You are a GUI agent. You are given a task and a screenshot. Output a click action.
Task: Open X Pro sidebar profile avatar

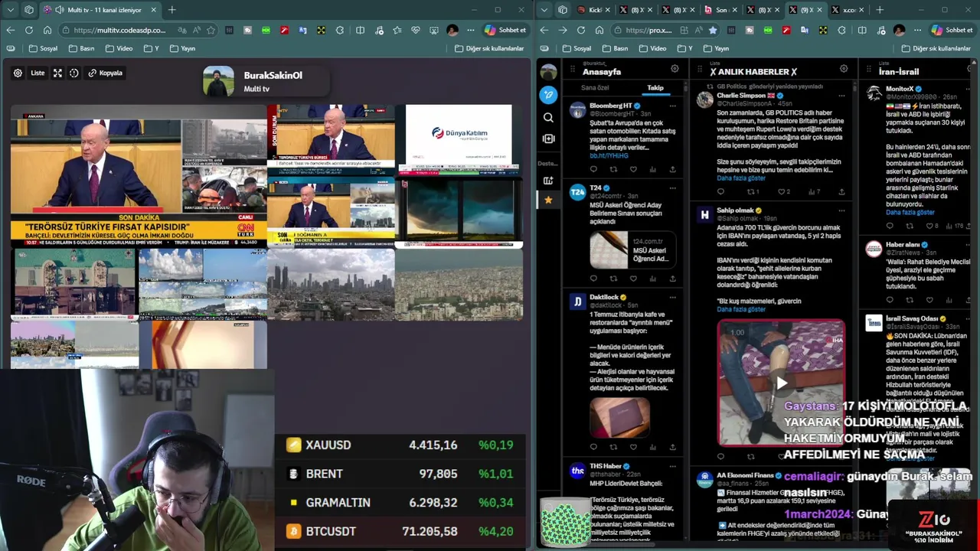[548, 72]
